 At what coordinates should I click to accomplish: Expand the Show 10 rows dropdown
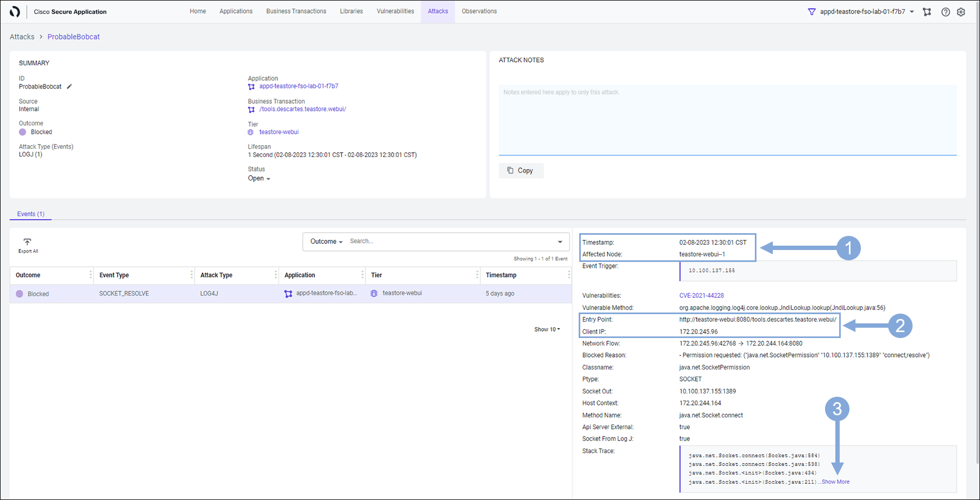coord(547,329)
